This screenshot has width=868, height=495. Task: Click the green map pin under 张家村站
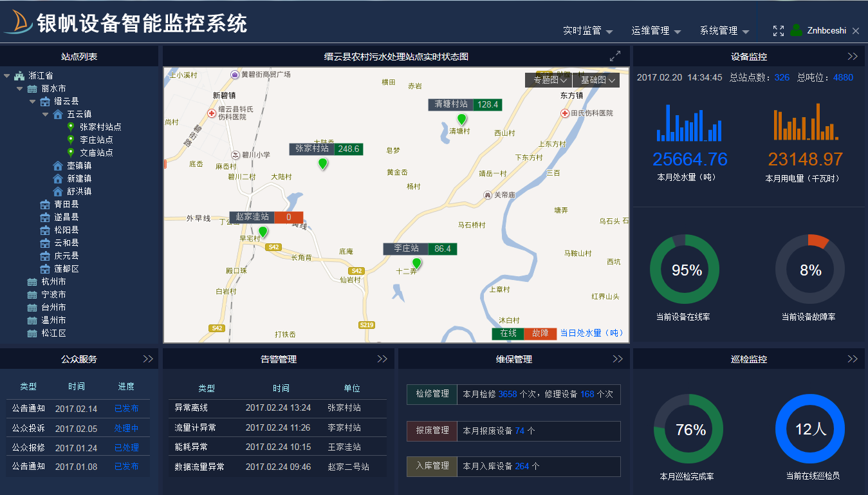[x=323, y=164]
